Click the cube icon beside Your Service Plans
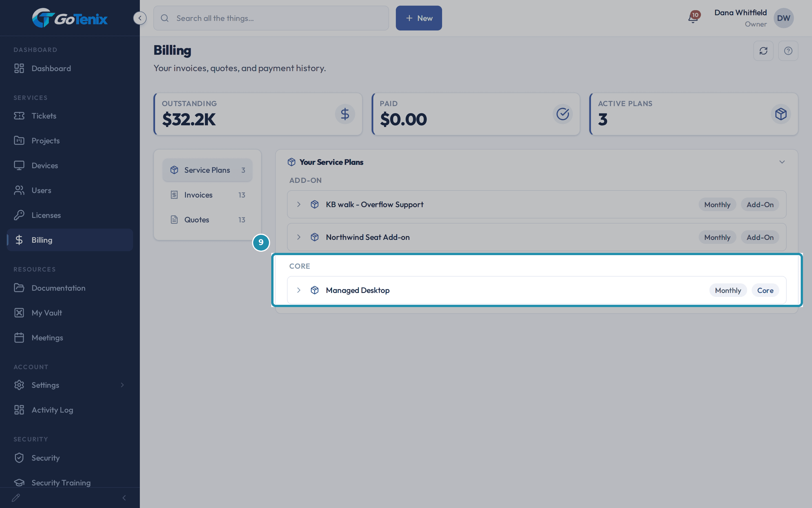Screen dimensions: 812x508 pos(291,162)
